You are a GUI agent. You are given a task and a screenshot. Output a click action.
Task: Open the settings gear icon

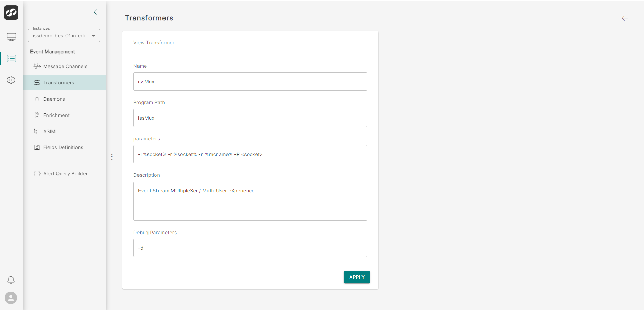(11, 80)
